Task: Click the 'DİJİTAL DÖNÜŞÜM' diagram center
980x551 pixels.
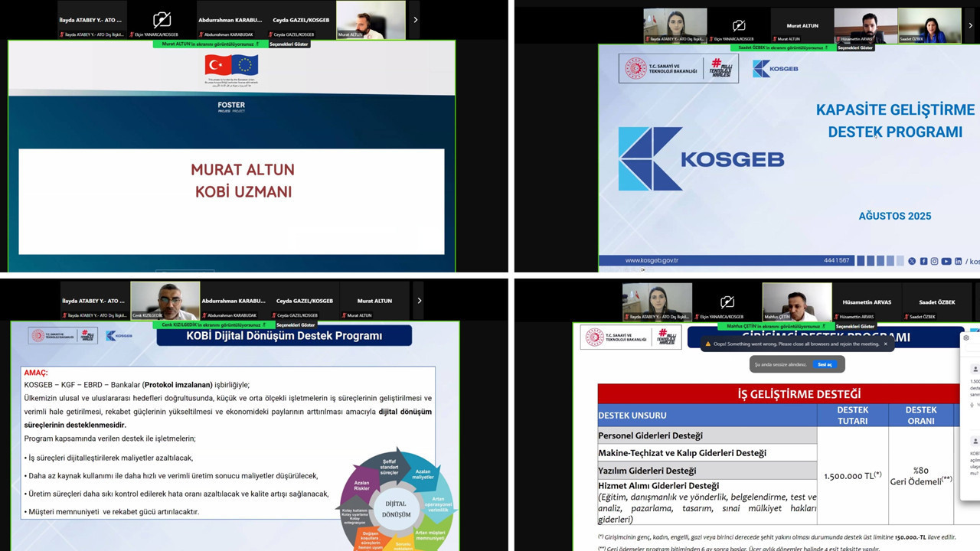Action: (397, 509)
